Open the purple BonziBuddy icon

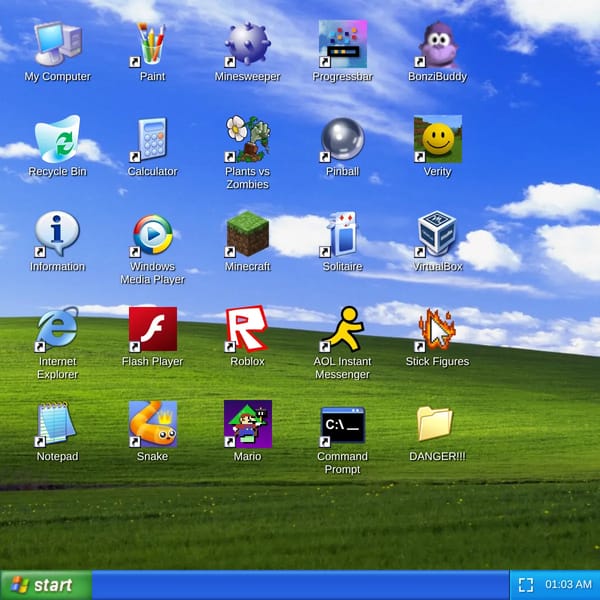click(437, 44)
